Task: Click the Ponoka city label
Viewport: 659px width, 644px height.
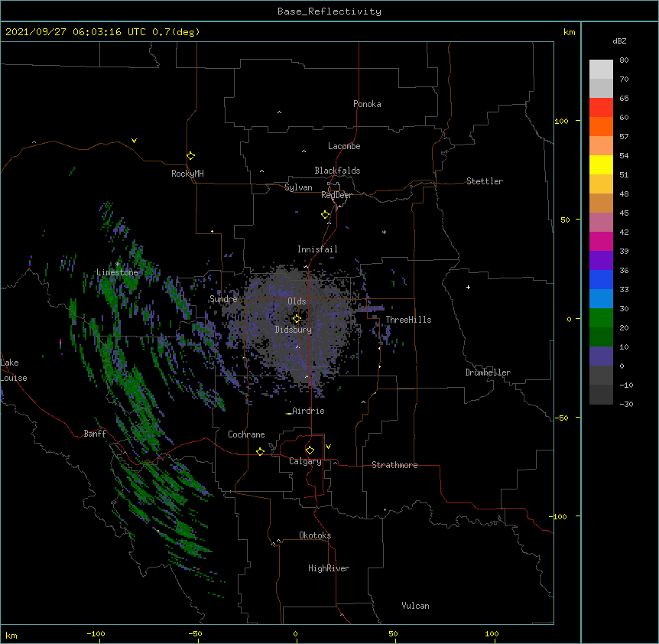Action: pos(367,104)
